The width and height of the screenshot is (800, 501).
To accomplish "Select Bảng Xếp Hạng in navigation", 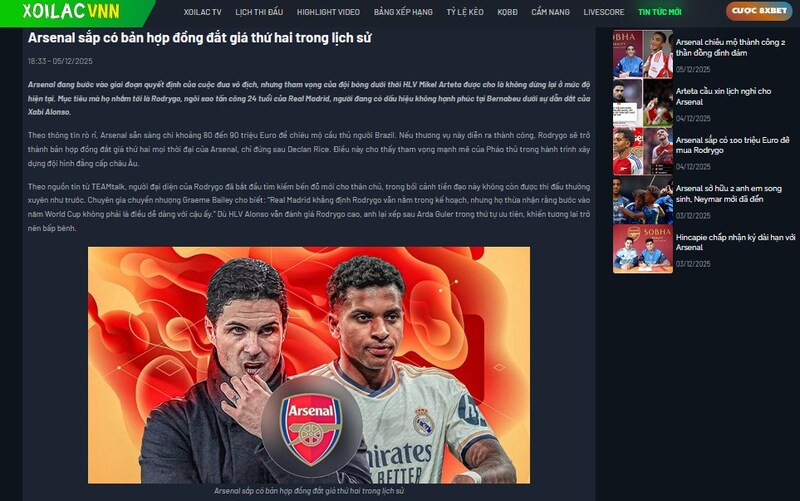I will [403, 12].
